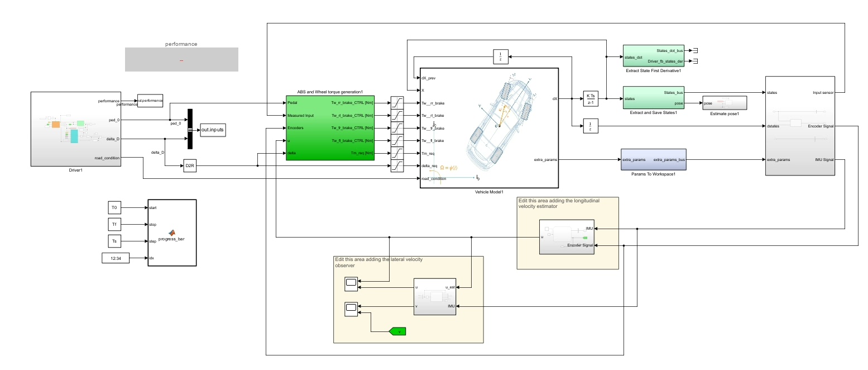
Task: Click the scope connected to the v output
Action: tap(351, 309)
